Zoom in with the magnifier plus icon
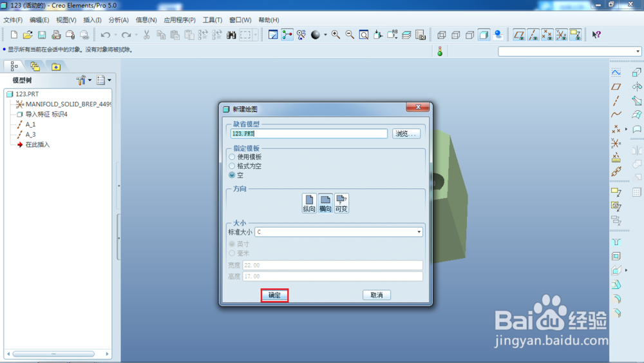Image resolution: width=644 pixels, height=363 pixels. pyautogui.click(x=336, y=35)
